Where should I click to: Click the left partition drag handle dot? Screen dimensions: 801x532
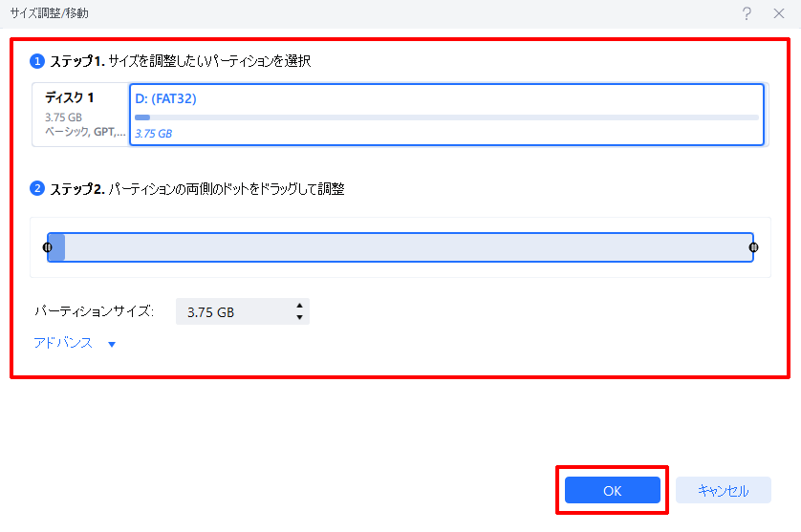(48, 248)
